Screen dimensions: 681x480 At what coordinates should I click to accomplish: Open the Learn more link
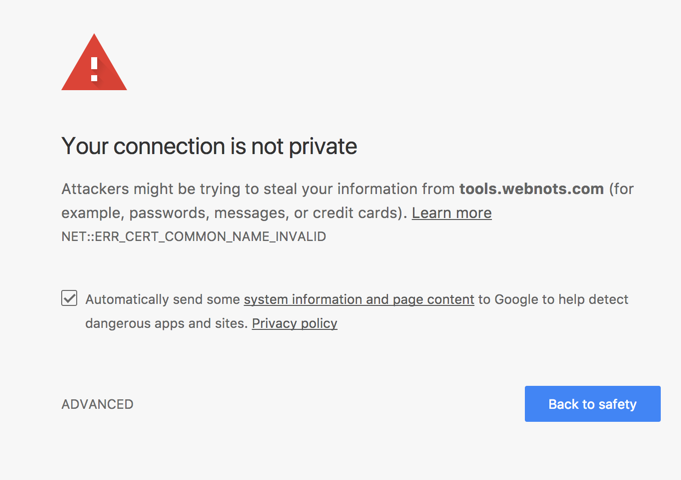(x=451, y=213)
